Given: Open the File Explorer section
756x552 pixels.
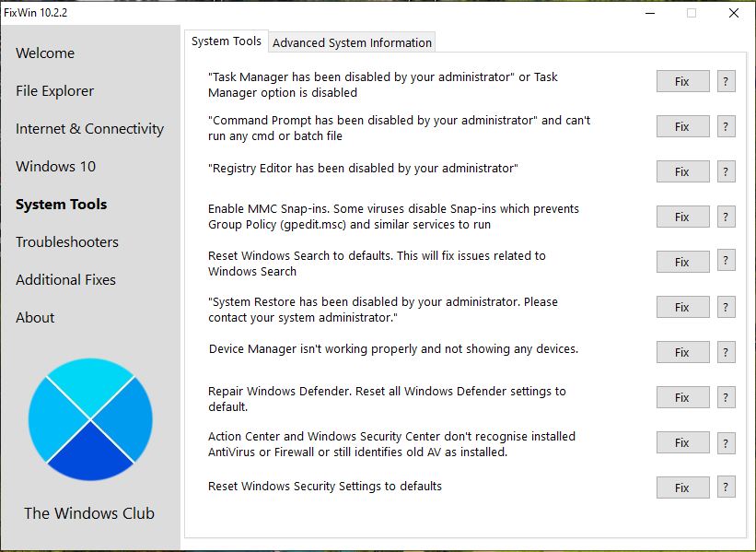Looking at the screenshot, I should (x=55, y=91).
